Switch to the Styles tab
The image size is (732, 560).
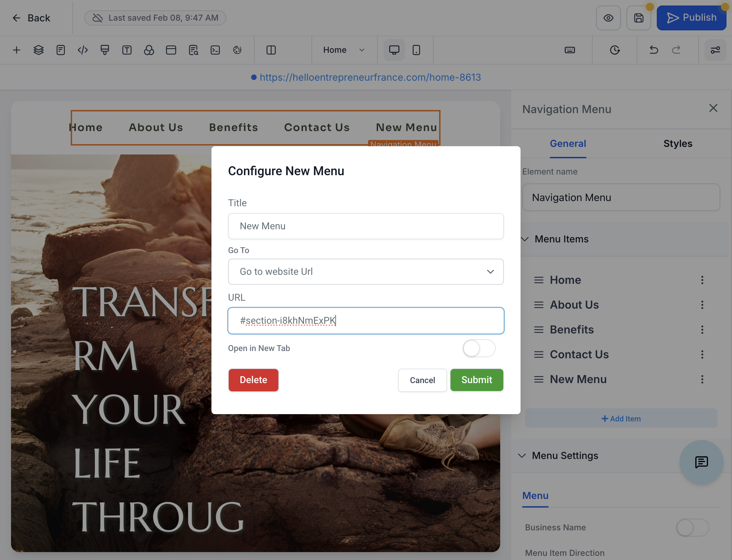678,143
